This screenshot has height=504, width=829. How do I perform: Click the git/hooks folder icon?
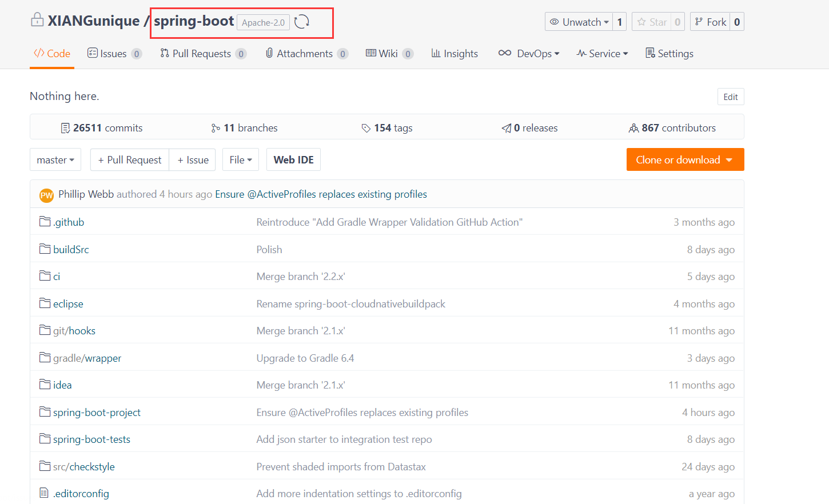tap(45, 330)
